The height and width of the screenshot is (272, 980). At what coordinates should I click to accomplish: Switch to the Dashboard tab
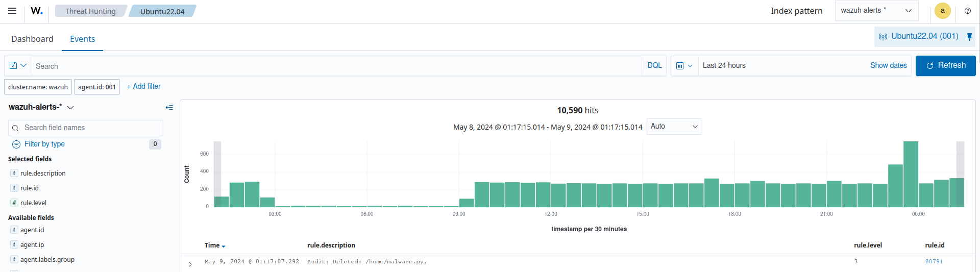pos(32,39)
